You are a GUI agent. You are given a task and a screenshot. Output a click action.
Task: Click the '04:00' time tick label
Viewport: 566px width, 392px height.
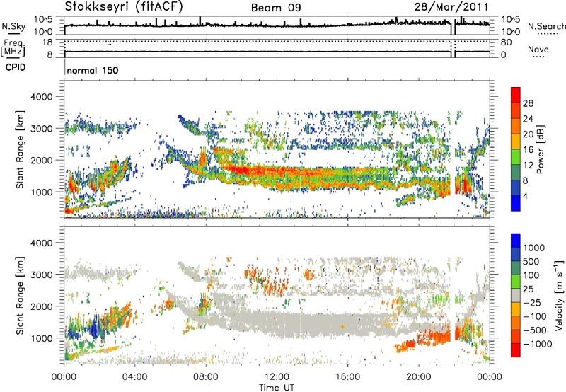(134, 377)
